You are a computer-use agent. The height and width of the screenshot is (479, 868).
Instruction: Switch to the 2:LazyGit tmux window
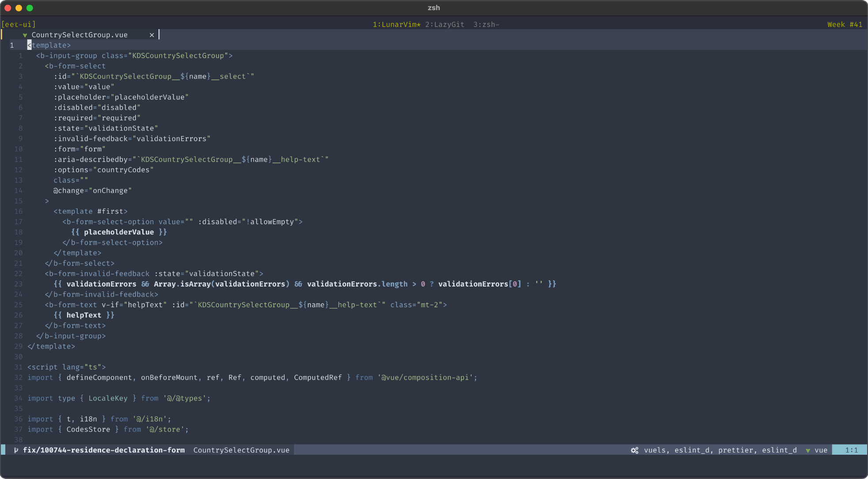pyautogui.click(x=445, y=24)
